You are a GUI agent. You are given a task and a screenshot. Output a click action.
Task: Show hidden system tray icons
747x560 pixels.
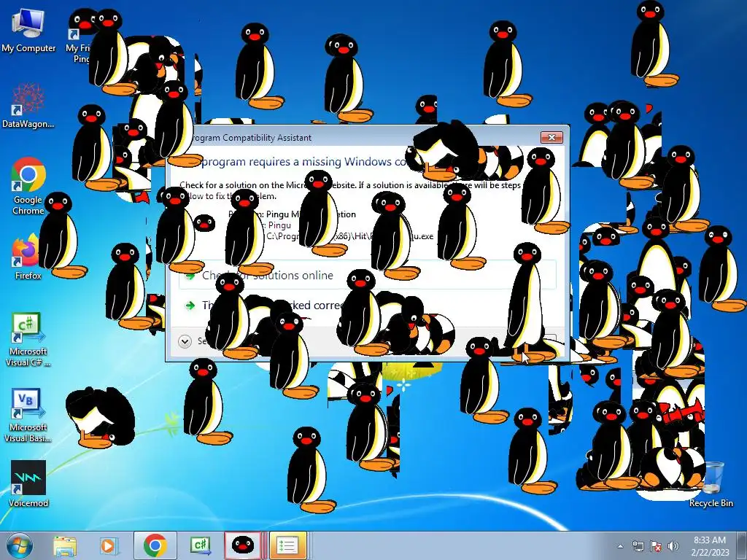coord(620,546)
